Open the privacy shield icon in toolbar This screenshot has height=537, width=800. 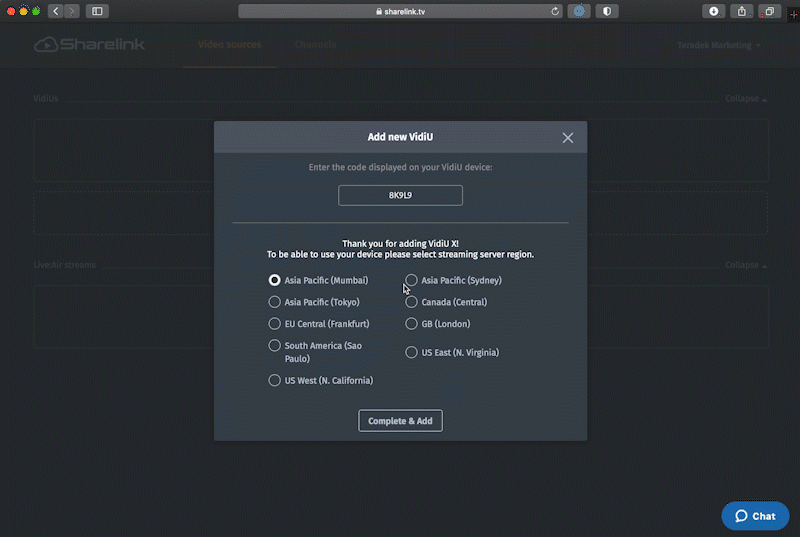tap(607, 11)
